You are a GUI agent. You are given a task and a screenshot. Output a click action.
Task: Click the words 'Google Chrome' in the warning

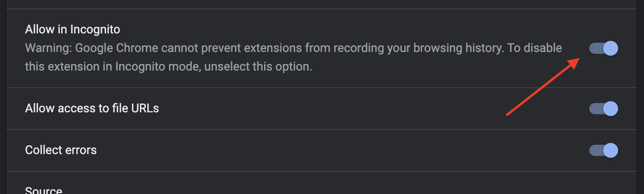coord(108,48)
